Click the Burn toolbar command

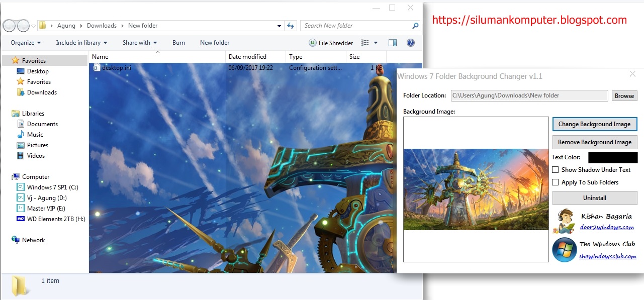coord(178,43)
